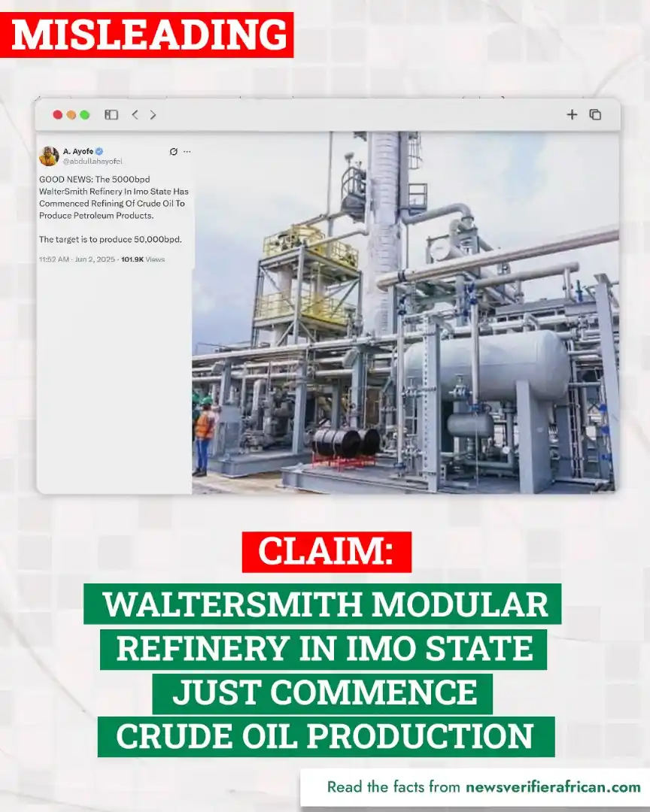The width and height of the screenshot is (650, 812).
Task: Click the blue verified badge
Action: pos(99,151)
